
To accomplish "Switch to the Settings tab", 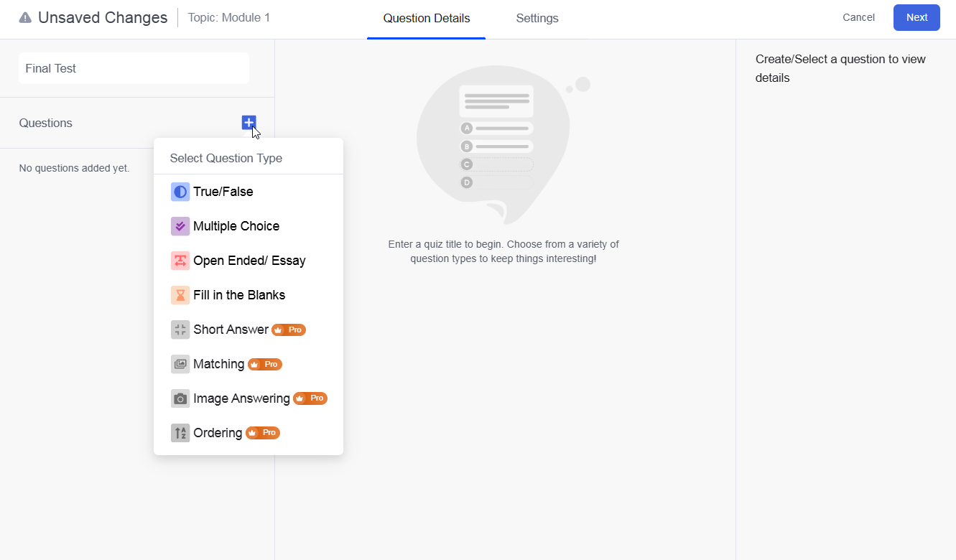I will point(537,19).
